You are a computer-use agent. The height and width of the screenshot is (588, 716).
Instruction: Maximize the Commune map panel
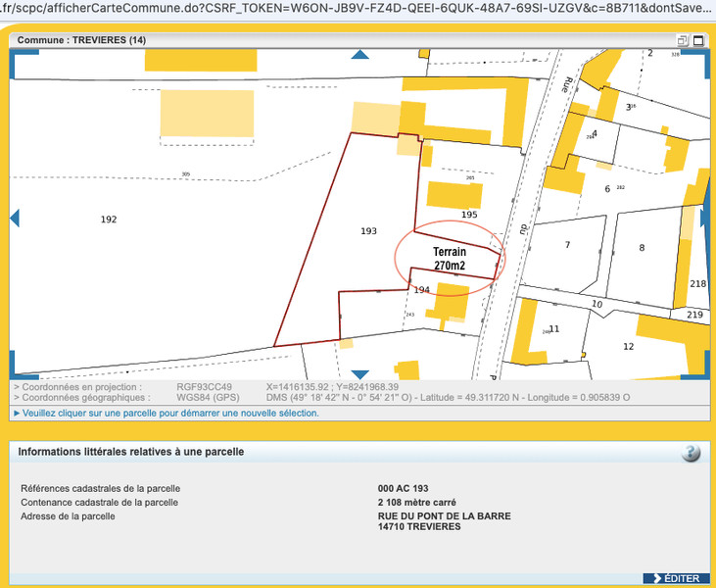point(698,40)
